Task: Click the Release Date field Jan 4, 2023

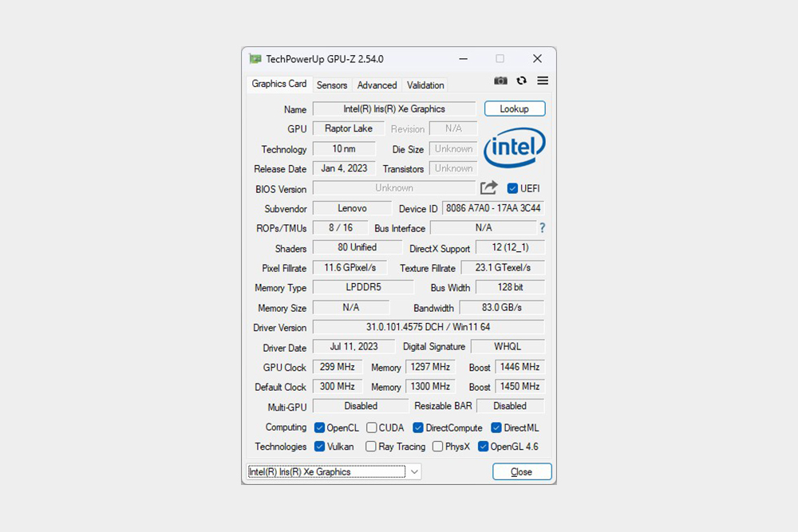Action: coord(344,168)
